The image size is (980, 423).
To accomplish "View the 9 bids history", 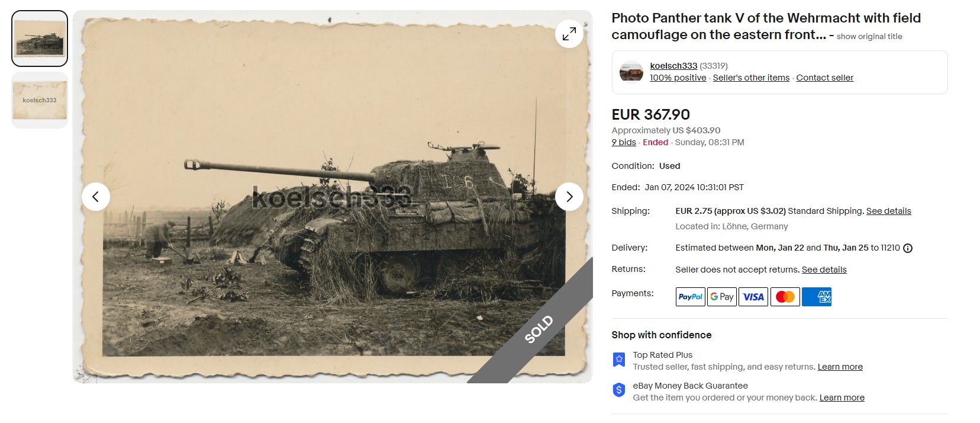I will pos(624,142).
